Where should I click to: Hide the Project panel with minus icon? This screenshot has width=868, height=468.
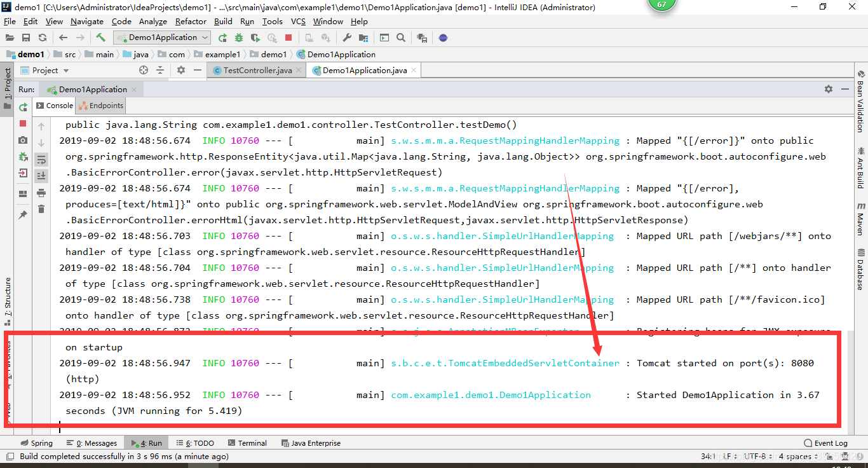(198, 70)
